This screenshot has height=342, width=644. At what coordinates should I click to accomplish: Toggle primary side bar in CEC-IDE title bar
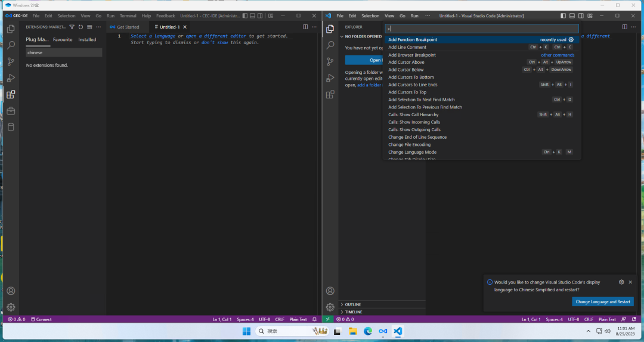pyautogui.click(x=245, y=15)
